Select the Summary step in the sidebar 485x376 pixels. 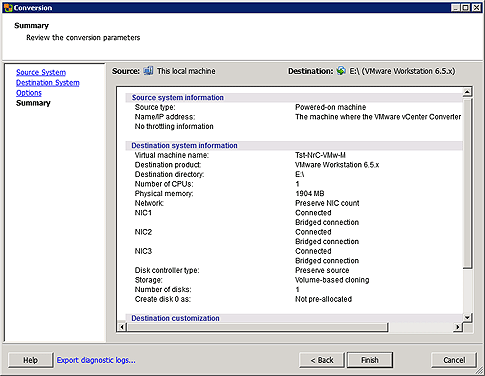tap(33, 103)
